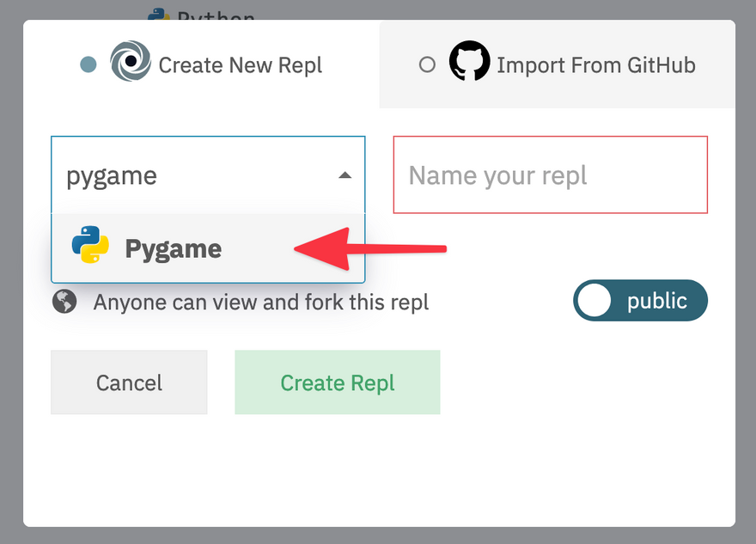The height and width of the screenshot is (544, 756).
Task: Toggle the public visibility switch
Action: coord(640,301)
